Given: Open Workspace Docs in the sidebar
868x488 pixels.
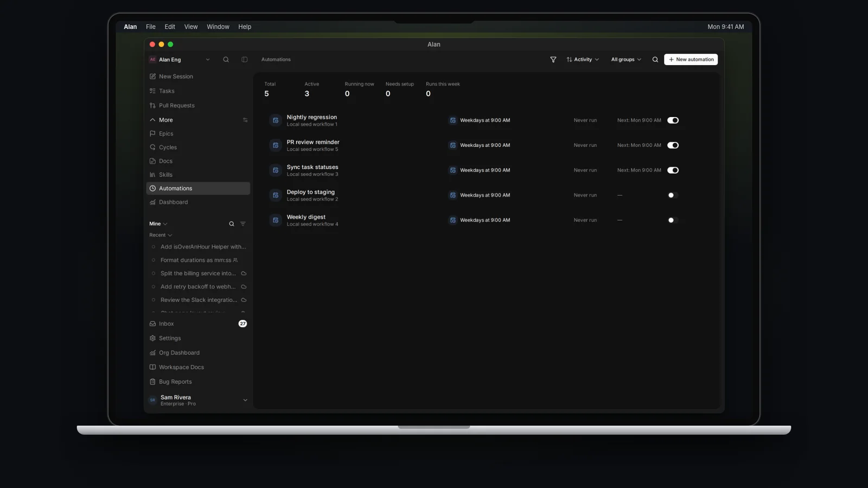Looking at the screenshot, I should point(198,367).
